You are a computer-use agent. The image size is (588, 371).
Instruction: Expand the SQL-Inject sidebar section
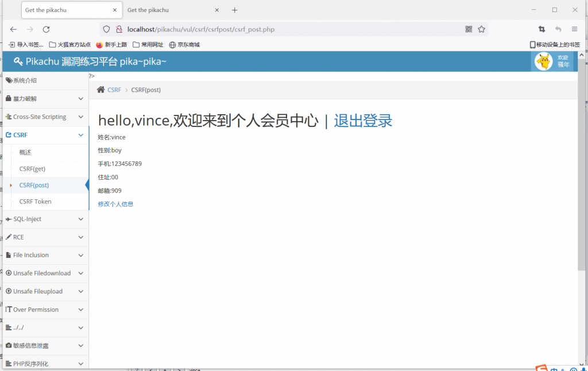pos(45,219)
